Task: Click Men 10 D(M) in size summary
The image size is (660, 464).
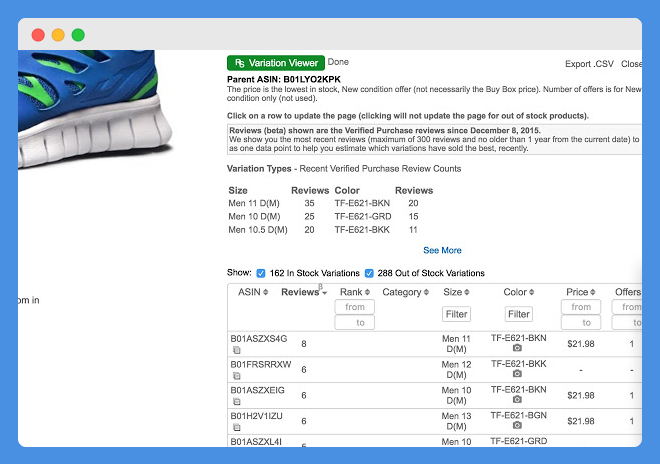Action: 254,216
